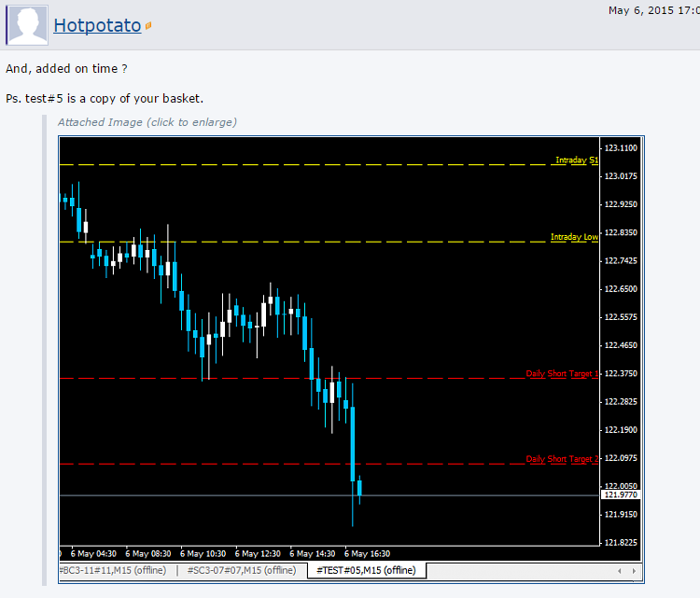The image size is (700, 598).
Task: Click the 122.9250 price axis value
Action: [x=621, y=204]
